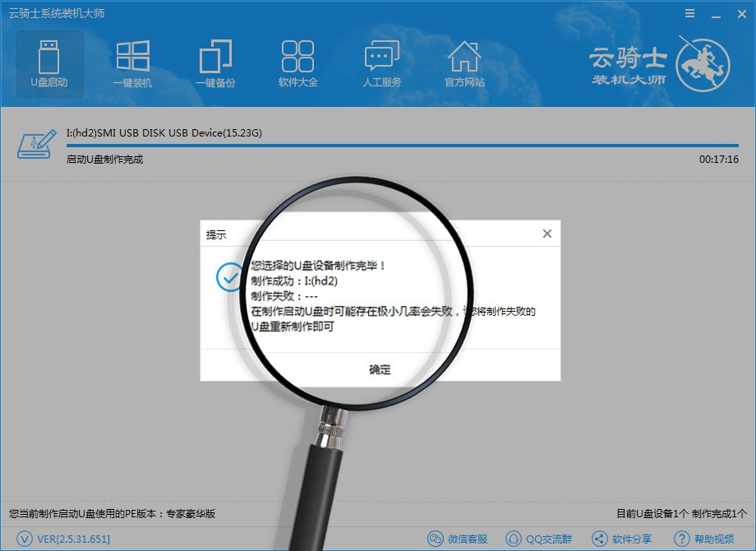Click the version V circle icon
The image size is (756, 551).
point(25,539)
